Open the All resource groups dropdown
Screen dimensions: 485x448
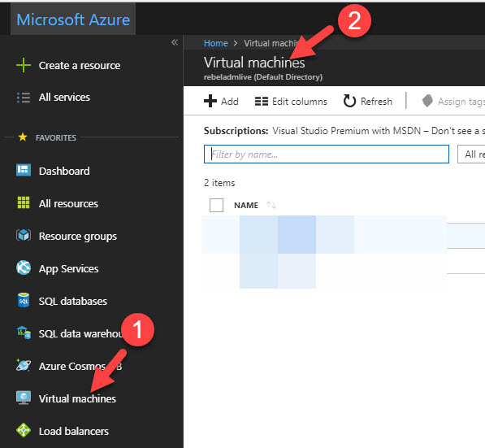pos(471,154)
